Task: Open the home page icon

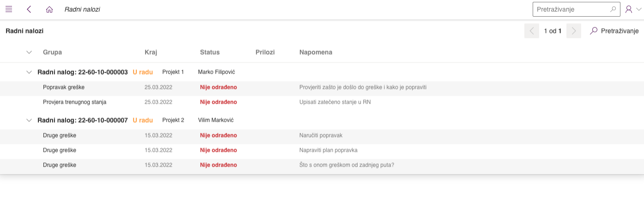Action: click(49, 9)
